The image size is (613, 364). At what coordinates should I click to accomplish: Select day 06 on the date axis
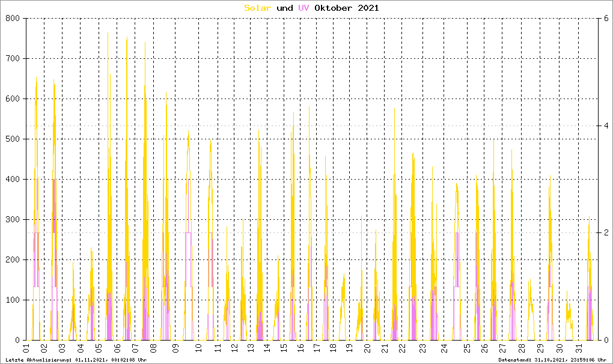117,348
